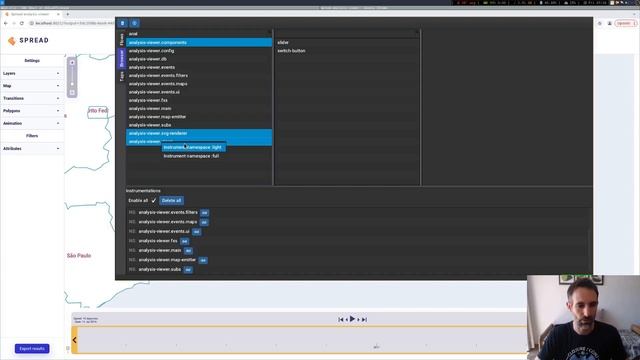
Task: Zoom out on the map with minus button
Action: (x=72, y=93)
